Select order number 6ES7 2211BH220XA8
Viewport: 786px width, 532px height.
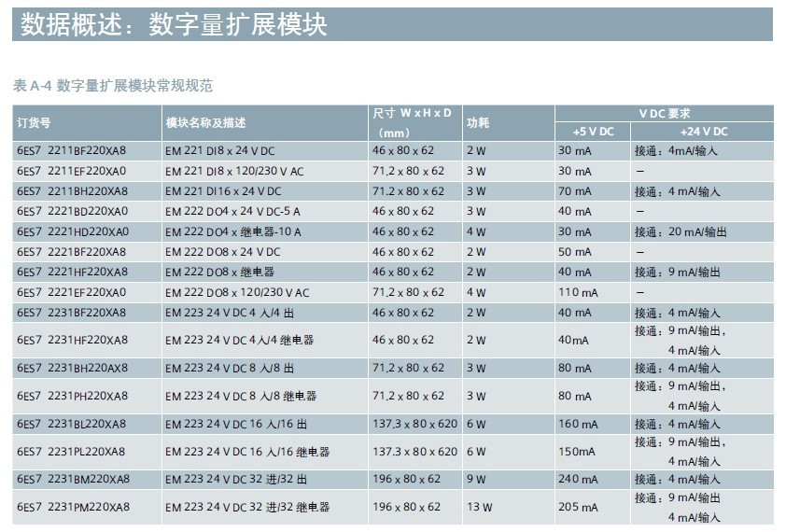72,191
